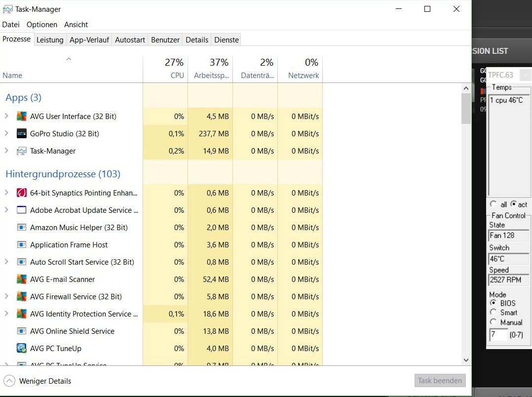Click the AVG Firewall Service icon
This screenshot has height=397, width=532.
tap(21, 296)
